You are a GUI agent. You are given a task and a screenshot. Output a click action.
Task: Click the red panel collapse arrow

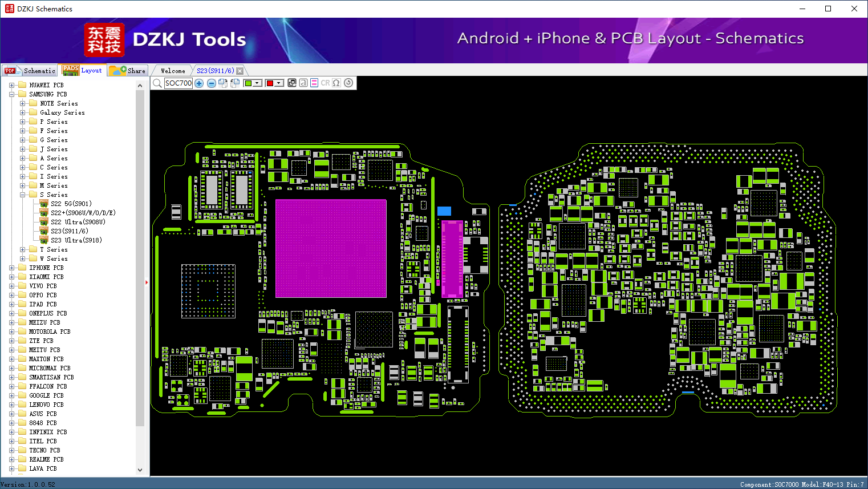(x=147, y=282)
